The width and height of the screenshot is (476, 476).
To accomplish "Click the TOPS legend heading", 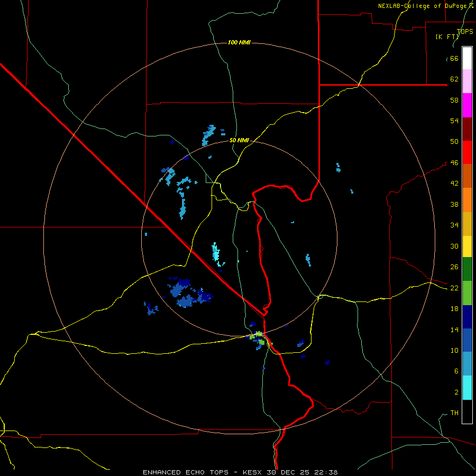I will pos(465,31).
